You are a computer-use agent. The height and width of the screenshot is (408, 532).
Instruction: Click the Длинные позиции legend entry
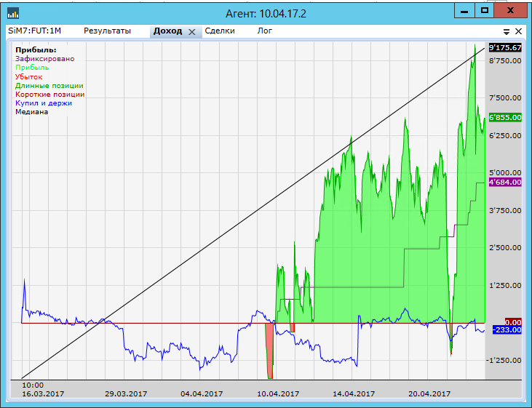pos(49,86)
